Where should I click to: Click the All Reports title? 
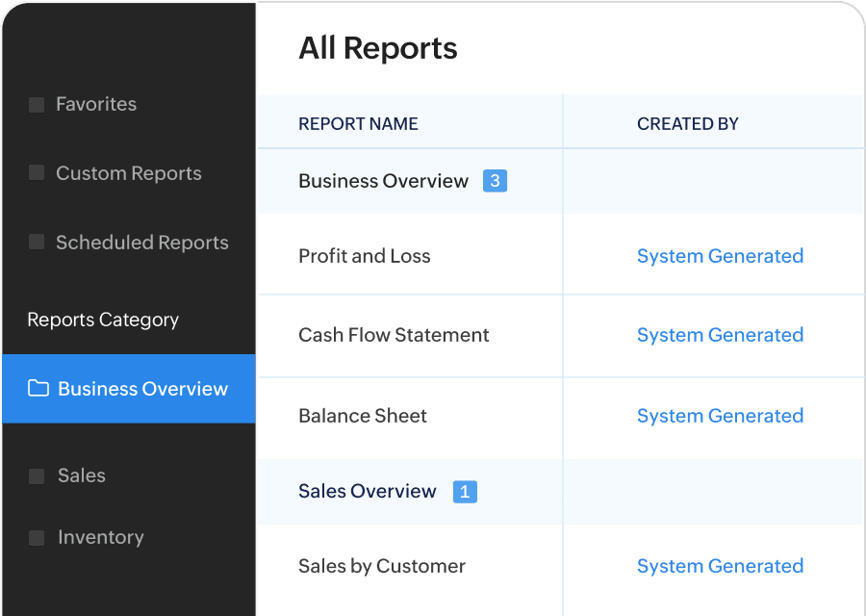(378, 48)
